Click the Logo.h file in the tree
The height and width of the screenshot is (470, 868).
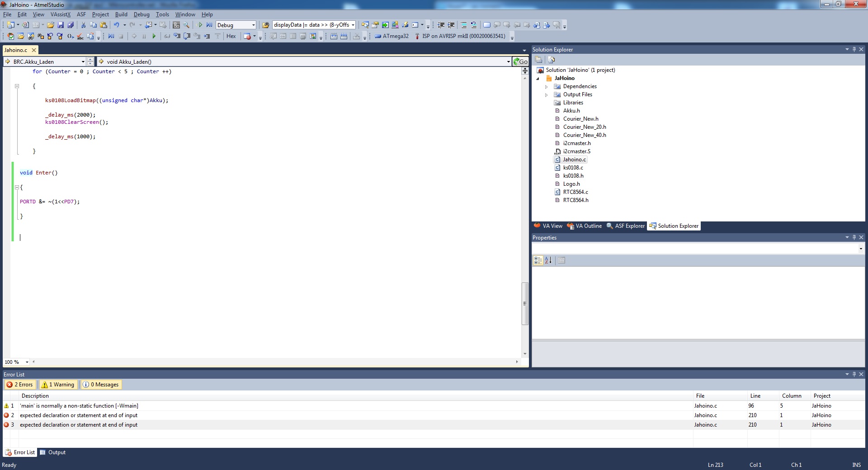point(571,184)
